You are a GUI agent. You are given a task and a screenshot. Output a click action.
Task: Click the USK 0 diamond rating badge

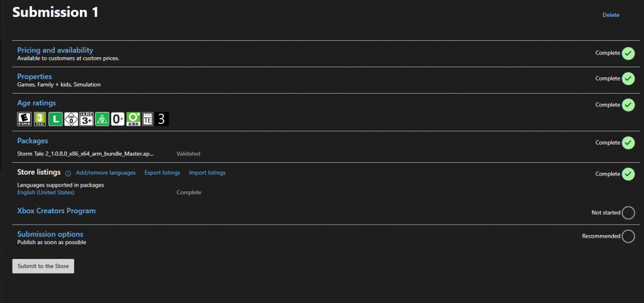pyautogui.click(x=71, y=118)
